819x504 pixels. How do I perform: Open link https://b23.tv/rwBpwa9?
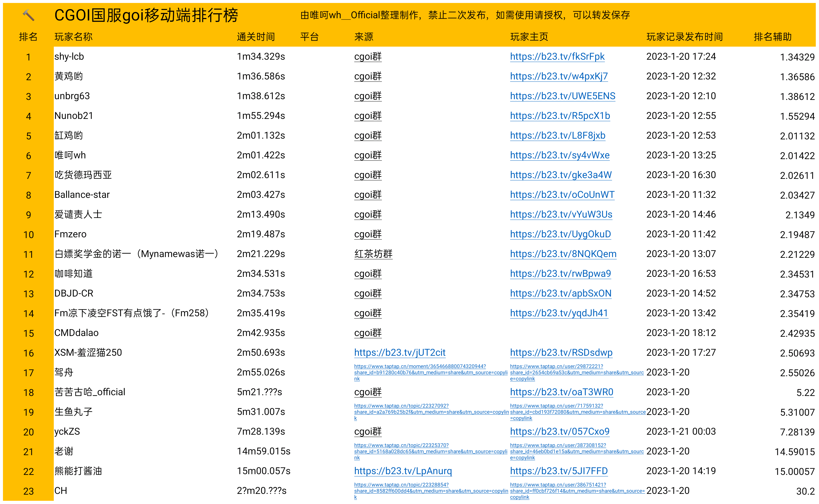[x=560, y=273]
